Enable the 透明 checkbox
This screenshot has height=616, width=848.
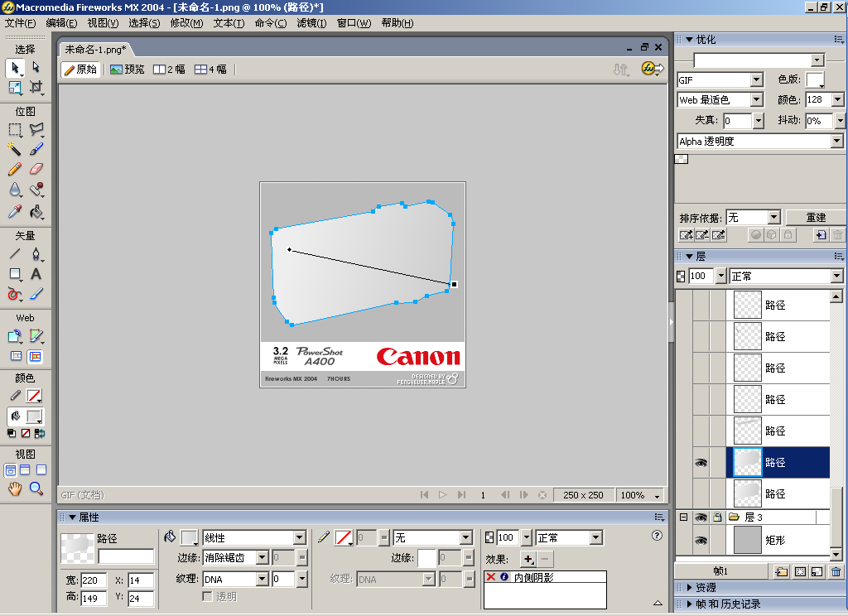207,596
